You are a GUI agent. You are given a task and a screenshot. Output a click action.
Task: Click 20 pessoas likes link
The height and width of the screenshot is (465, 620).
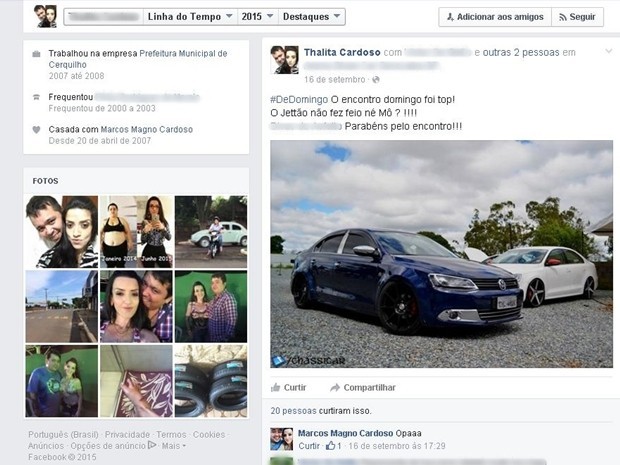[x=293, y=411]
